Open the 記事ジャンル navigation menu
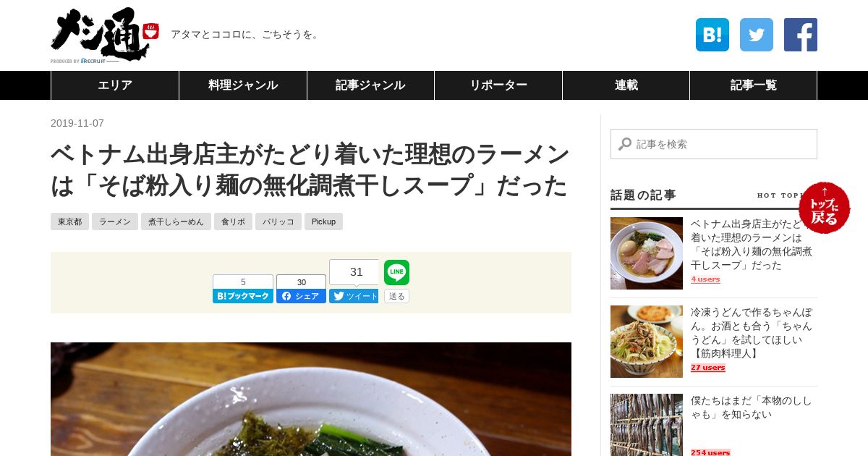This screenshot has height=456, width=868. [370, 85]
